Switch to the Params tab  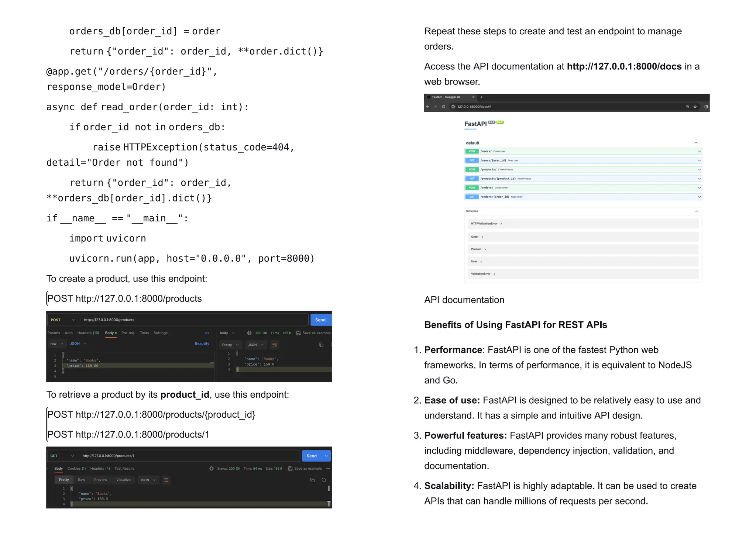click(x=54, y=333)
